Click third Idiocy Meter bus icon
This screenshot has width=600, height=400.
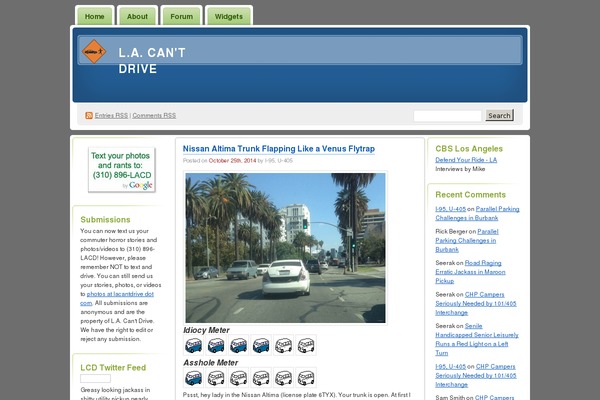pos(238,345)
